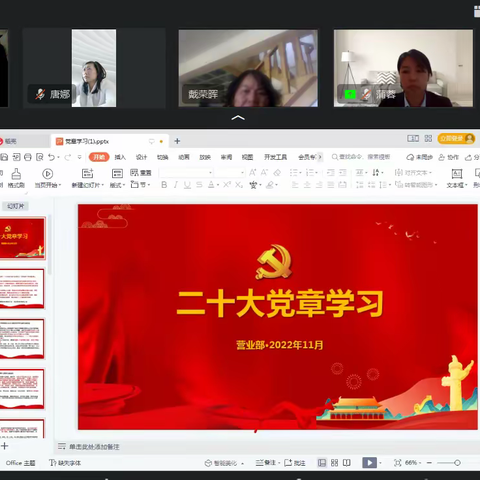This screenshot has width=480, height=480.
Task: Click the Decrease Indent icon
Action: [331, 172]
